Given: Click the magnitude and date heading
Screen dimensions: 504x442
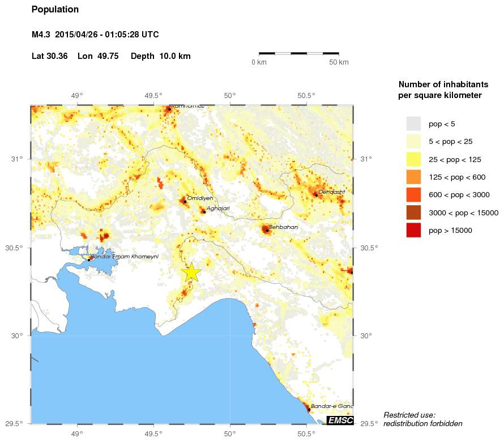Looking at the screenshot, I should (x=95, y=35).
